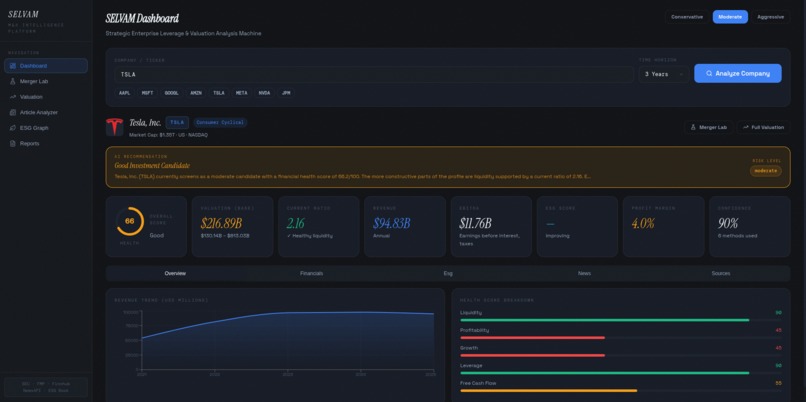The image size is (806, 402).
Task: Pick the TSLA quick ticker chip
Action: [x=219, y=93]
